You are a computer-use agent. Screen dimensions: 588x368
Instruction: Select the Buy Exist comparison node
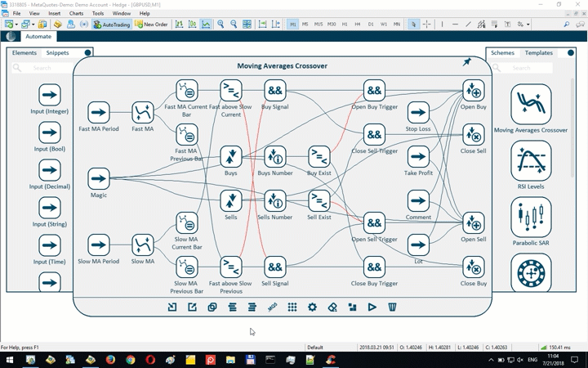(319, 156)
